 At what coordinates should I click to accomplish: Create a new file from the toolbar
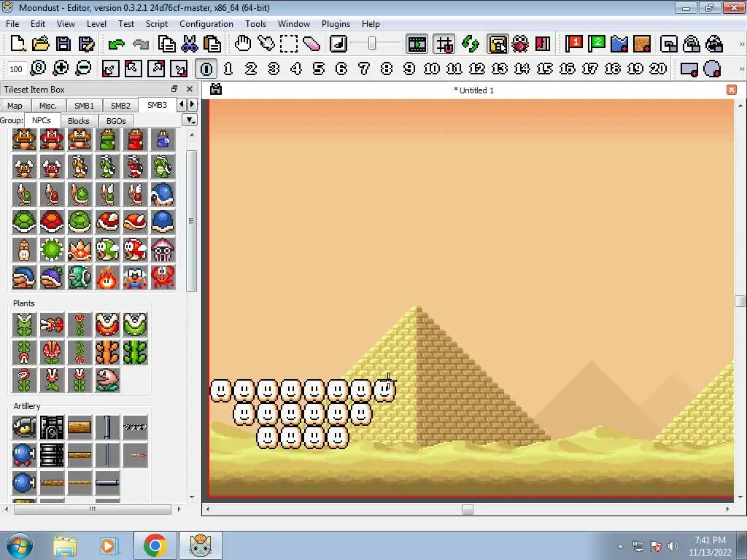18,44
